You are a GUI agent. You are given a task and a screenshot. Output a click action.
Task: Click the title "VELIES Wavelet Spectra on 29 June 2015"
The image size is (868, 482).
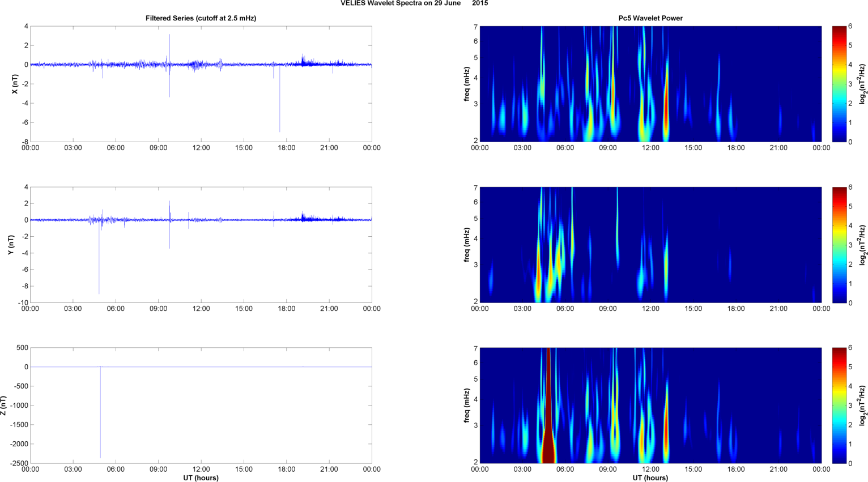tap(414, 3)
